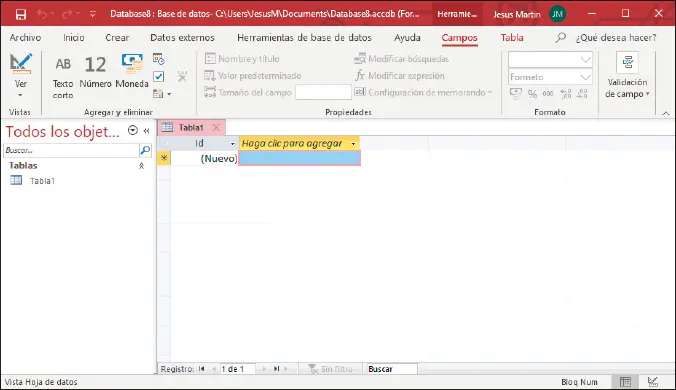
Task: Switch to the Crear tab
Action: pyautogui.click(x=117, y=38)
